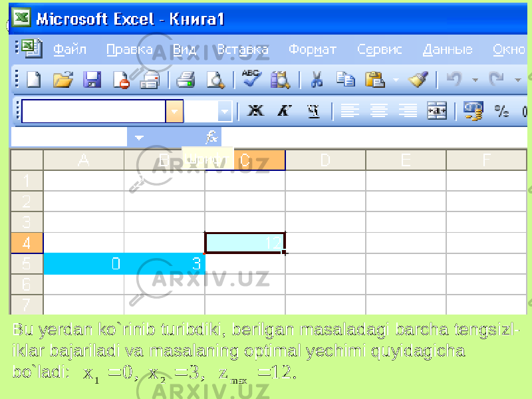Paste with the clipboard icon
The width and height of the screenshot is (532, 399).
click(x=374, y=80)
